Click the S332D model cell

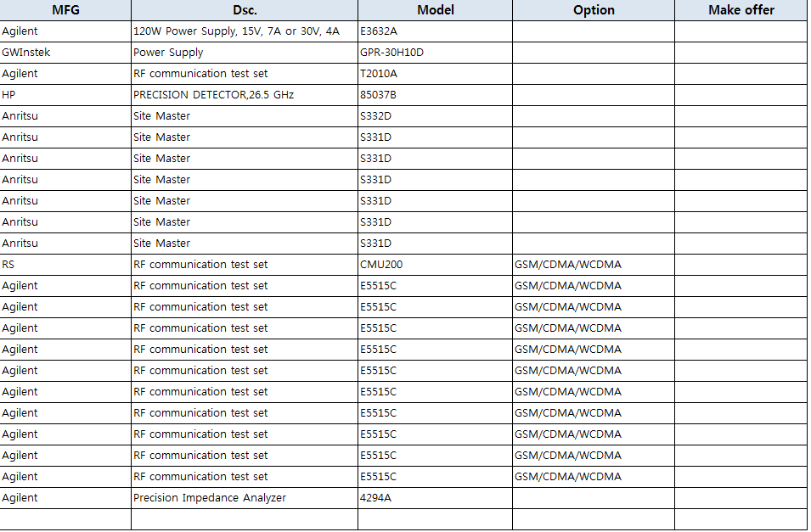tap(376, 116)
